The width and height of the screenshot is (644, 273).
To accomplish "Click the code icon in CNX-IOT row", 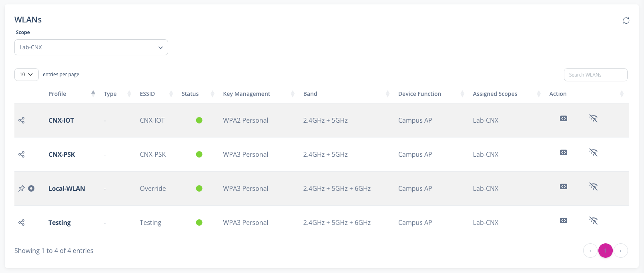I will tap(563, 118).
